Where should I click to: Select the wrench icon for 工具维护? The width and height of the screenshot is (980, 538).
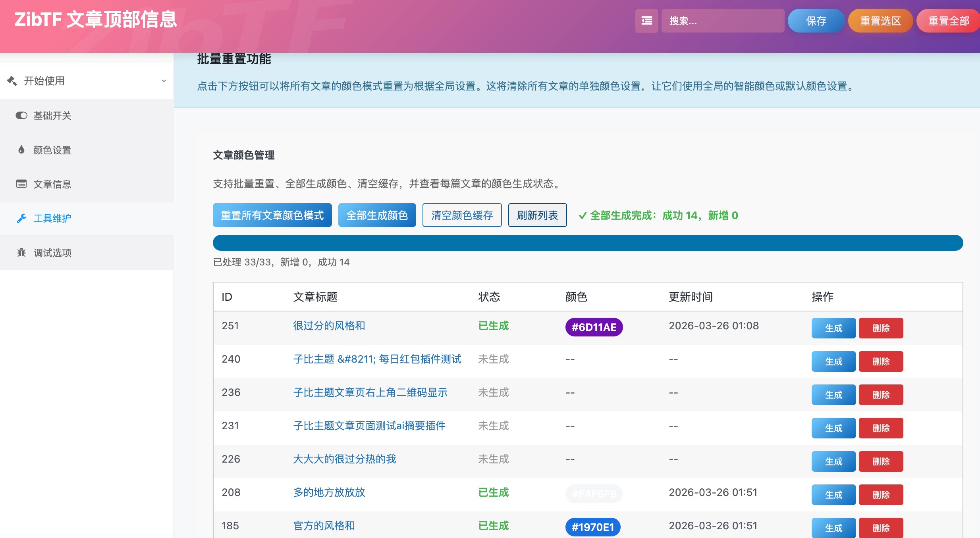tap(22, 218)
